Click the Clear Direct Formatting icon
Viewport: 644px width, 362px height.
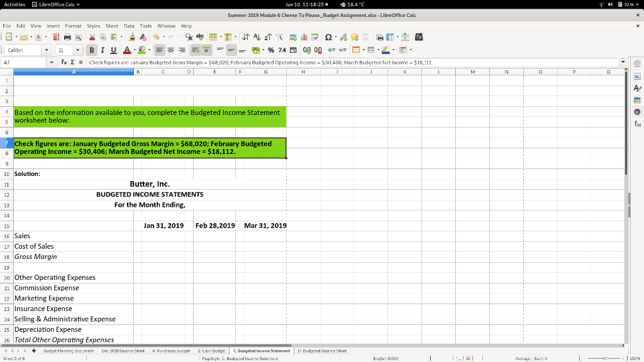(143, 37)
